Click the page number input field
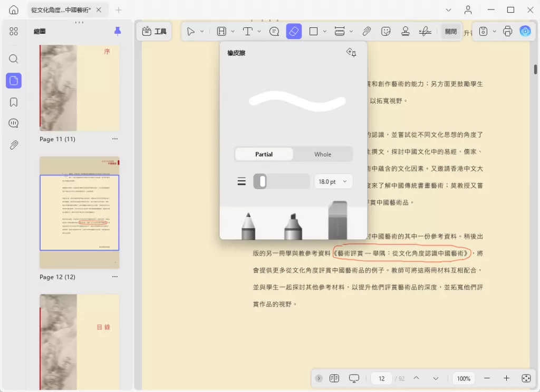Image resolution: width=540 pixels, height=392 pixels. tap(382, 378)
